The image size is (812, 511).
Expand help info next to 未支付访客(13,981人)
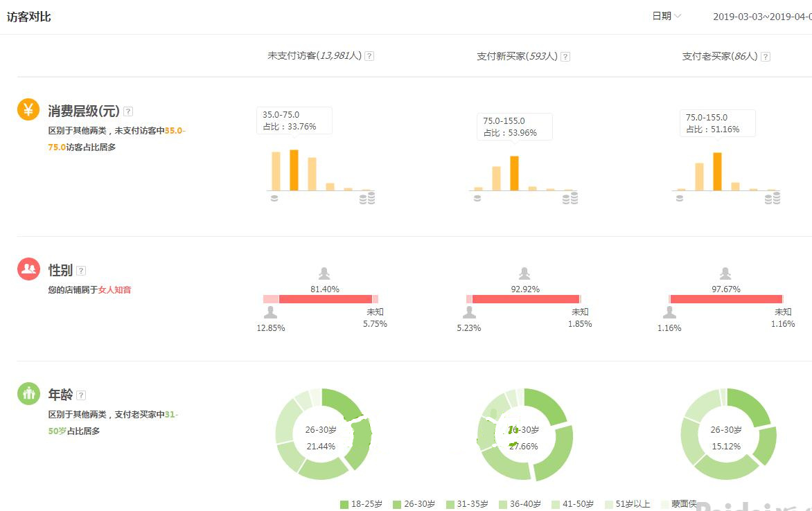click(369, 55)
